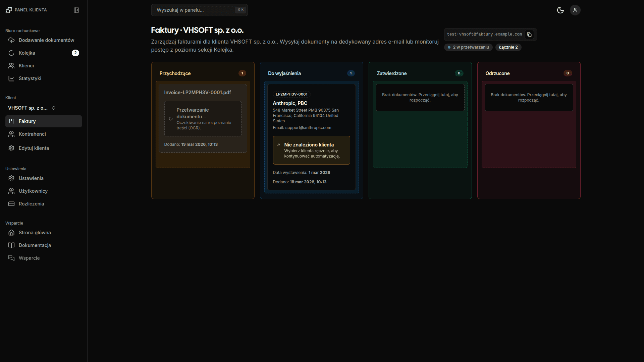The width and height of the screenshot is (644, 362).
Task: Expand the VHSOFT sp. z o.o. client selector
Action: pos(32,108)
